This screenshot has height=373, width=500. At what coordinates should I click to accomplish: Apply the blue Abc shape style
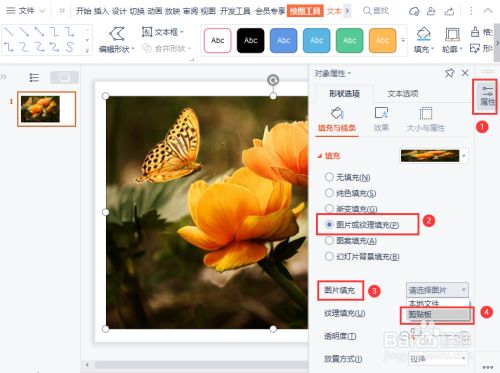pyautogui.click(x=283, y=41)
